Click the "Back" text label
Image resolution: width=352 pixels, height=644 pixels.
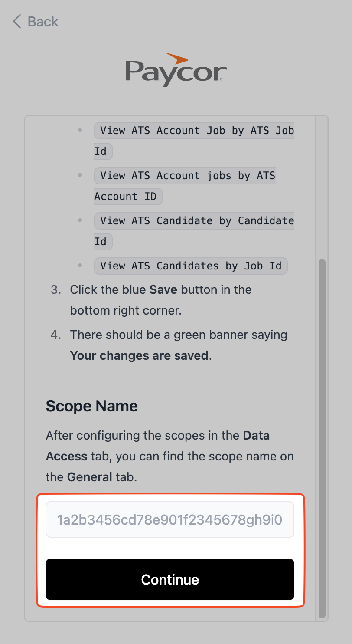(42, 22)
